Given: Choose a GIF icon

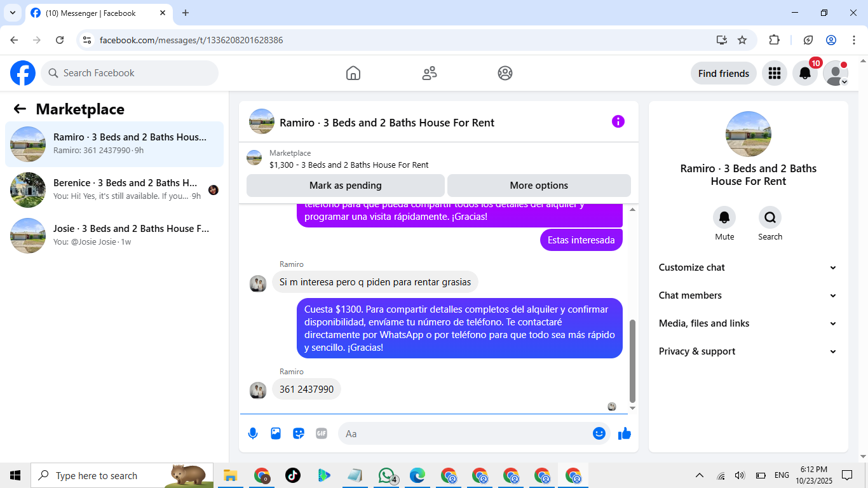Looking at the screenshot, I should [x=322, y=433].
